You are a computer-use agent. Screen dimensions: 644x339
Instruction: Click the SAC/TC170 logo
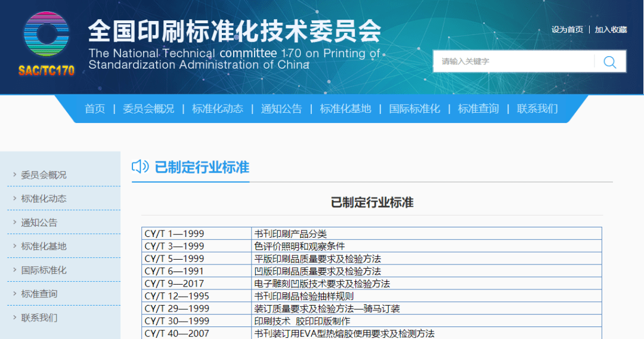pyautogui.click(x=47, y=44)
